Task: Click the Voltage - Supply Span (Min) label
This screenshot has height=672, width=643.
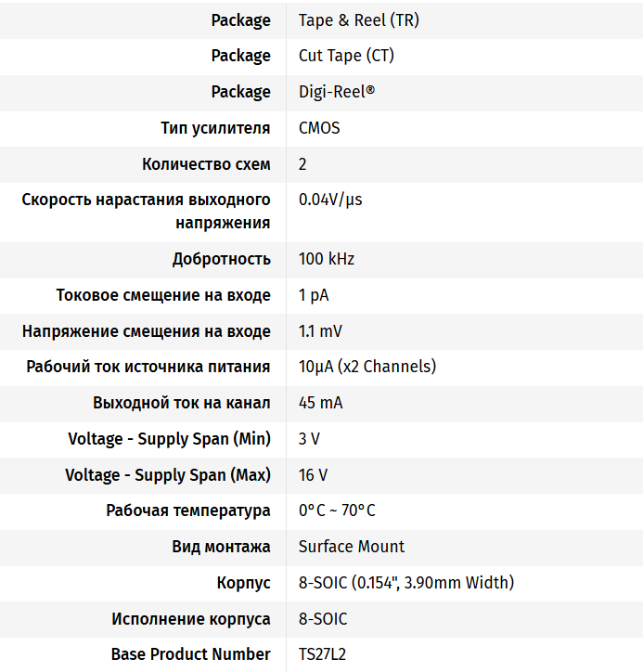Action: [x=169, y=439]
